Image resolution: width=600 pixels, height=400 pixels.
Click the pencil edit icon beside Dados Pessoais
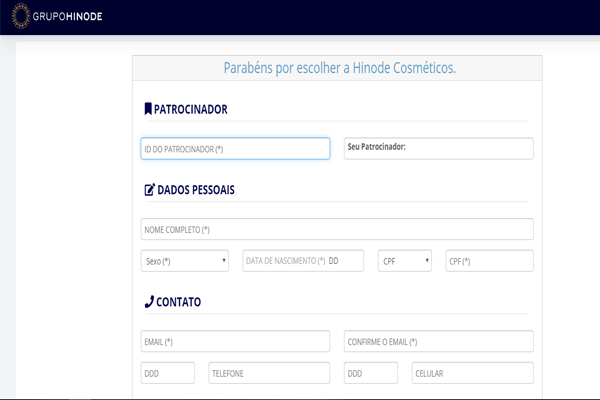(149, 189)
